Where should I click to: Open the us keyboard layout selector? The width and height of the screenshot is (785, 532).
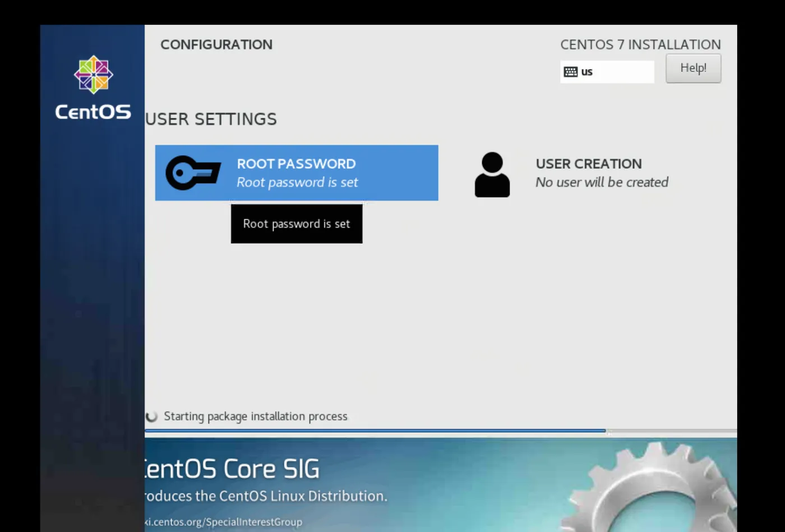[607, 72]
